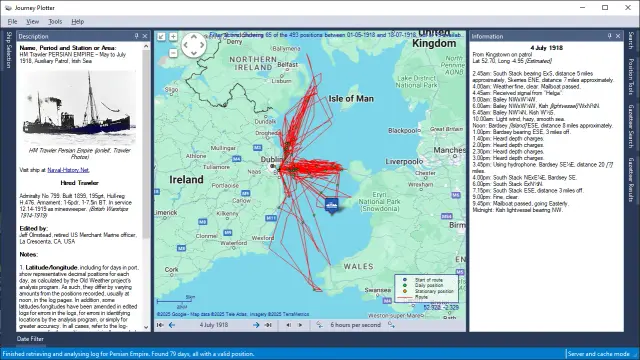
Task: Click the 'Dublin' map label
Action: tap(272, 159)
